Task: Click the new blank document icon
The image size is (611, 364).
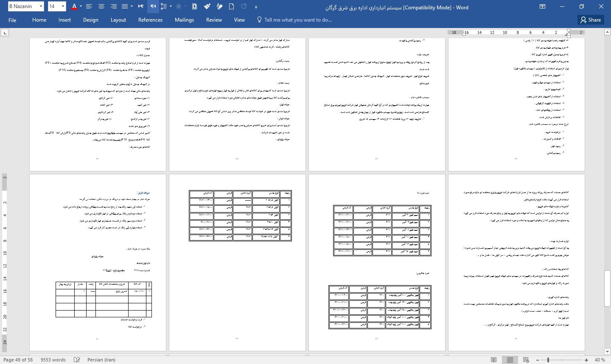Action: [231, 6]
